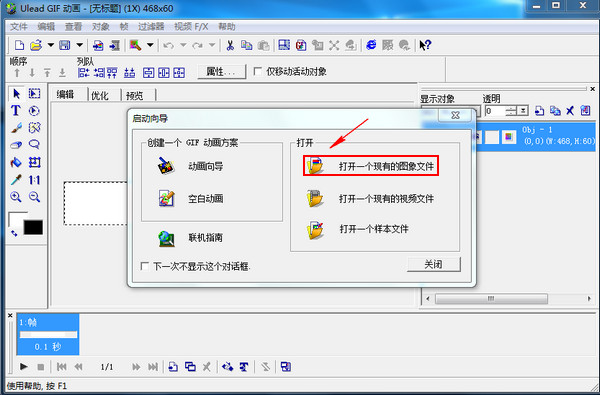Close the 启动向导 dialog with X
This screenshot has height=395, width=600.
click(455, 115)
